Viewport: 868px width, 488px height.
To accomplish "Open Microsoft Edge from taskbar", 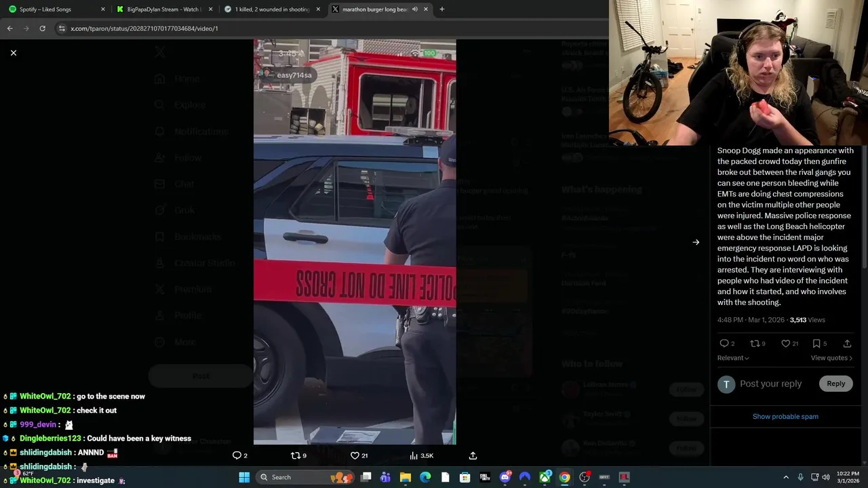I will pos(425,477).
